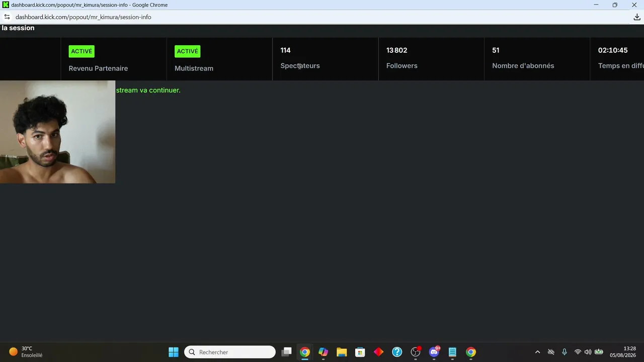Click the Chrome download icon in address bar

(636, 17)
